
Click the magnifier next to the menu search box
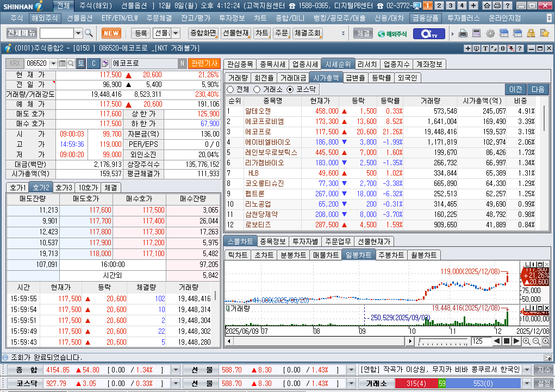pos(89,33)
